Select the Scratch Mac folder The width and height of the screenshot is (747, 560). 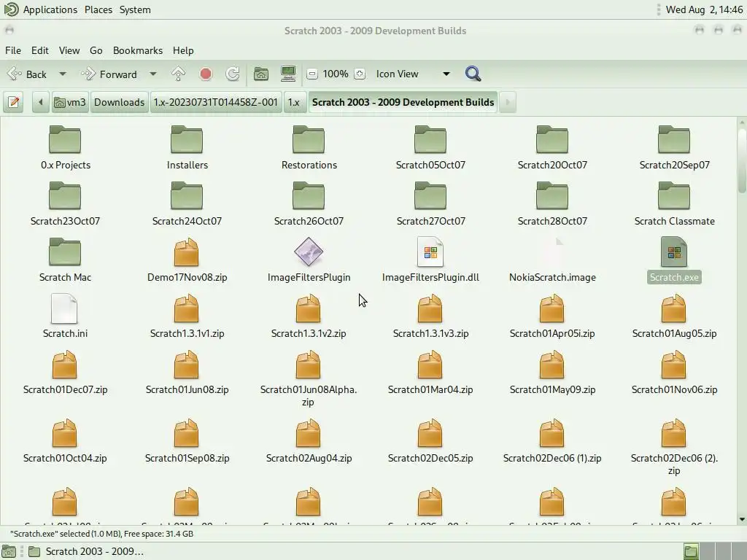[65, 260]
